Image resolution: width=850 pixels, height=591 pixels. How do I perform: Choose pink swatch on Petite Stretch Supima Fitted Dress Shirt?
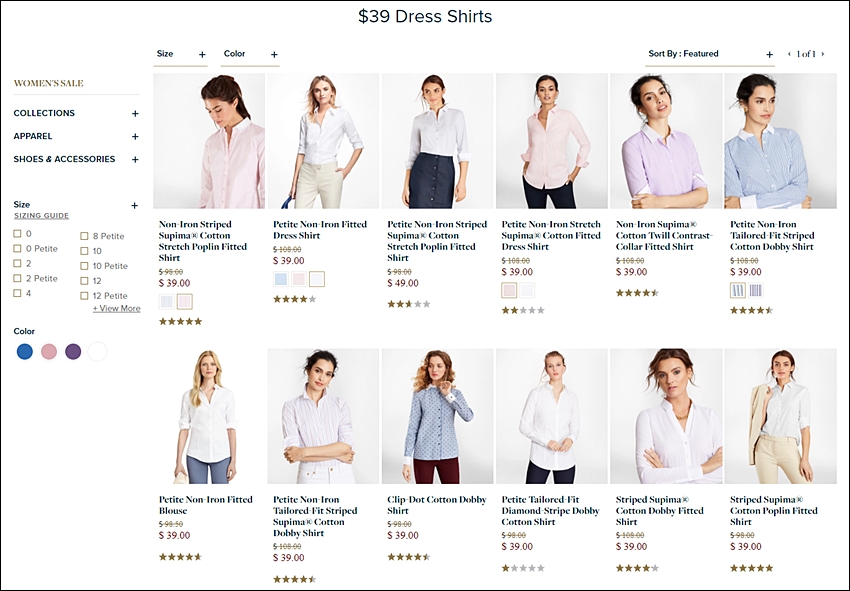509,290
